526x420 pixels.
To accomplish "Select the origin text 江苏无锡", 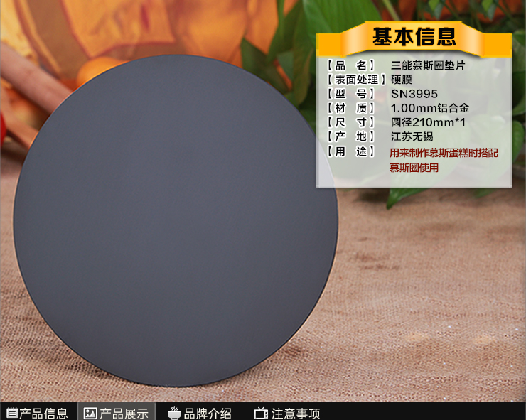I will [412, 136].
